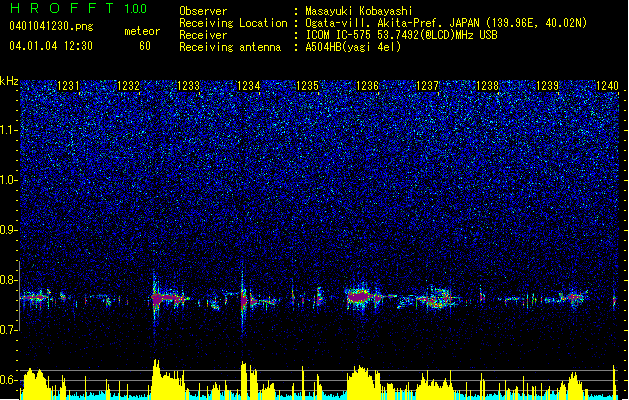Click the 0.9 kHz axis label
This screenshot has width=629, height=400.
8,230
